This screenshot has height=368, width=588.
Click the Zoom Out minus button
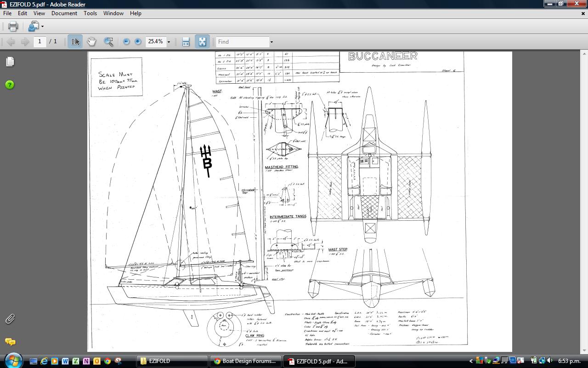point(126,41)
